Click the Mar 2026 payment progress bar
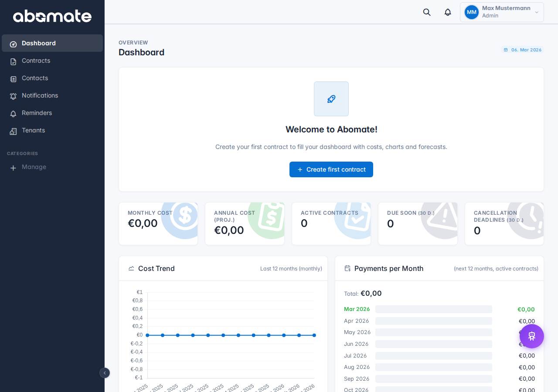 point(433,309)
